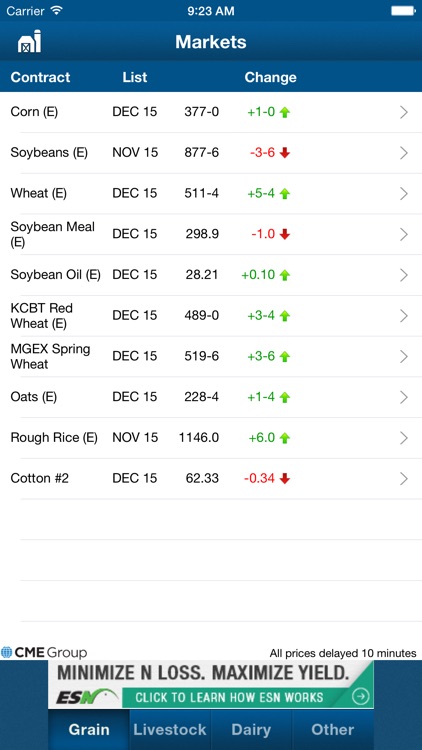Screen dimensions: 422x750
Task: Switch to the Livestock tab
Action: click(170, 729)
